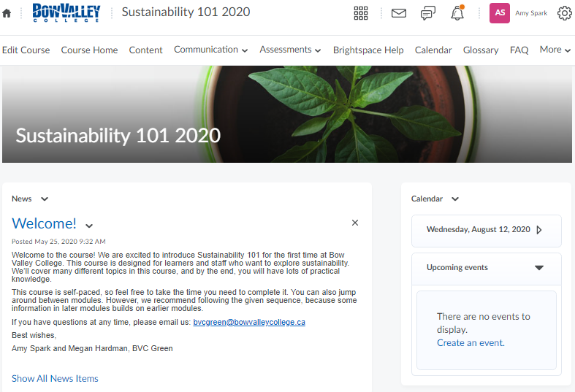Open the Sustainability 101 2020 title link
Image resolution: width=575 pixels, height=392 pixels.
tap(186, 12)
